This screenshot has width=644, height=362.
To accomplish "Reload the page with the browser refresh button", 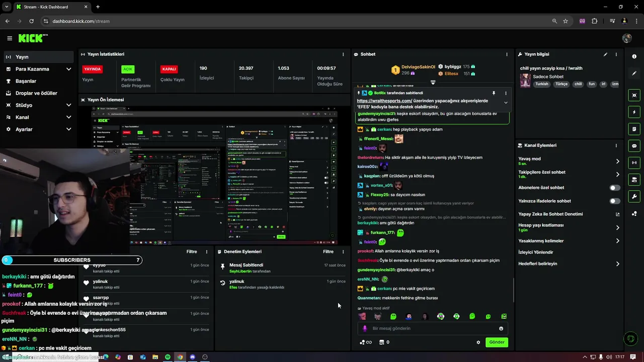I will tap(31, 21).
